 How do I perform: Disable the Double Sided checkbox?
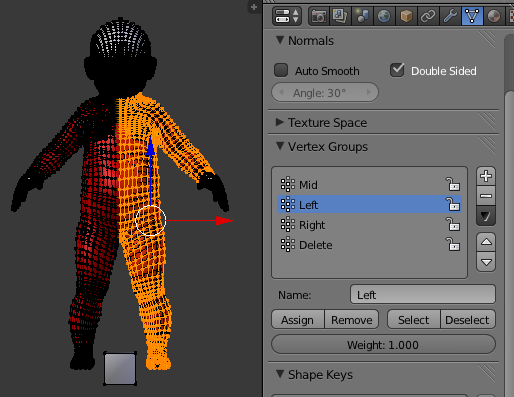397,70
